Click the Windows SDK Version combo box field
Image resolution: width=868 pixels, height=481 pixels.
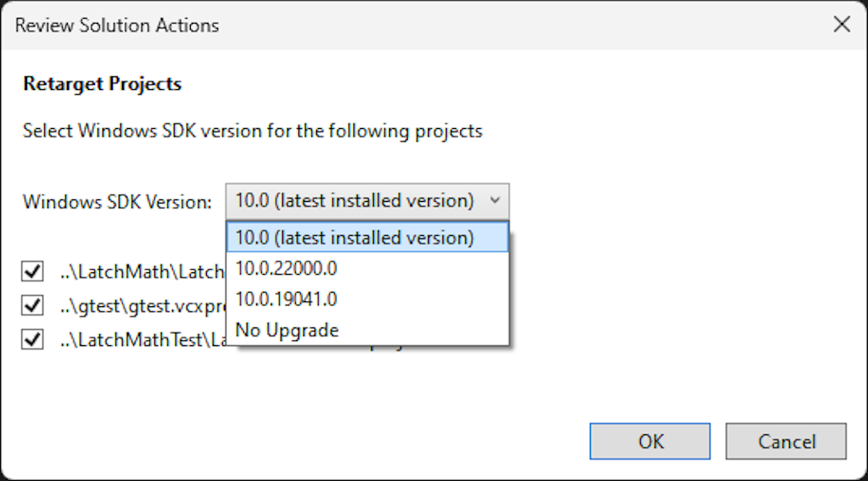(x=367, y=201)
